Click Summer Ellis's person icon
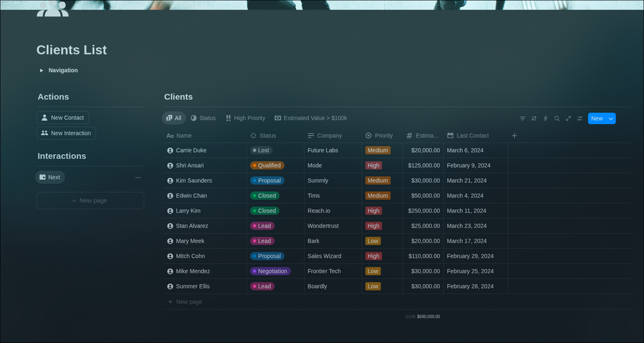Image resolution: width=644 pixels, height=343 pixels. pos(170,287)
